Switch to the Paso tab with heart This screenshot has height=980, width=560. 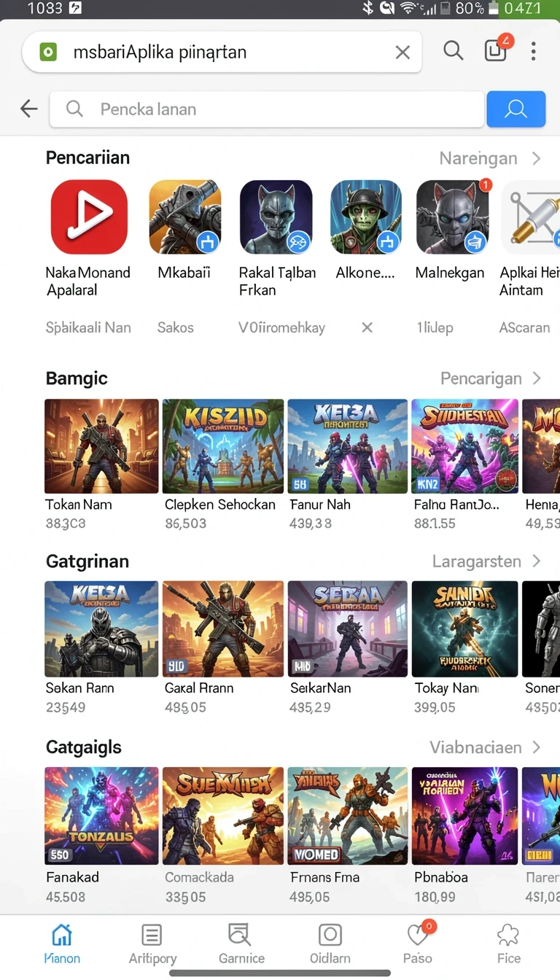pyautogui.click(x=419, y=944)
